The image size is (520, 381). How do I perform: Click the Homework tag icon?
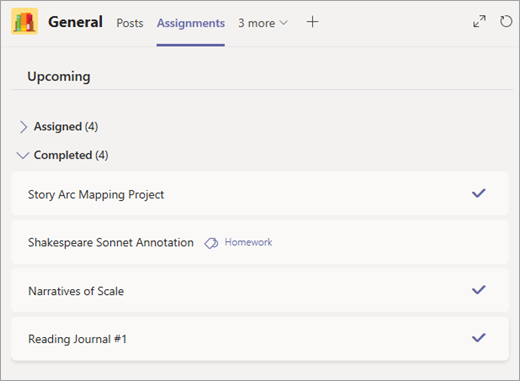[x=211, y=243]
